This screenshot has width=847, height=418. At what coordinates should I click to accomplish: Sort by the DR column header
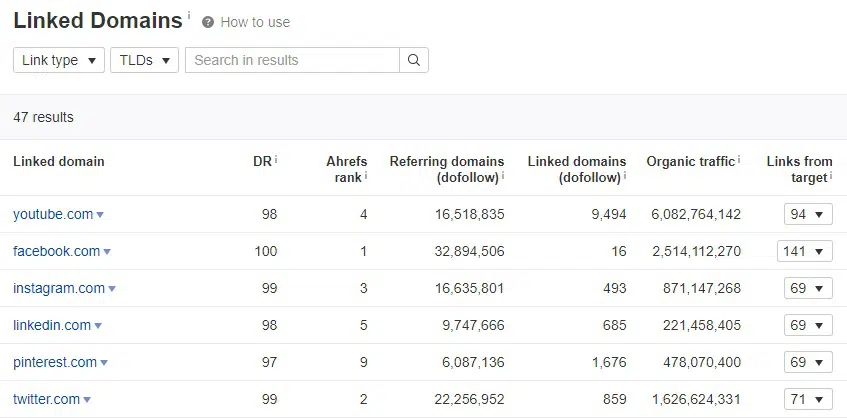click(262, 161)
